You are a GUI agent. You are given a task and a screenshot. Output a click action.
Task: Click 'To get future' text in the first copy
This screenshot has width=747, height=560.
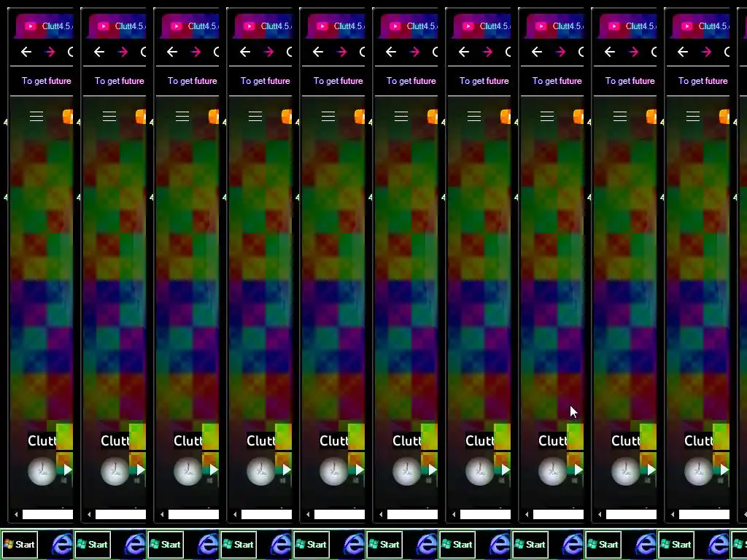46,81
